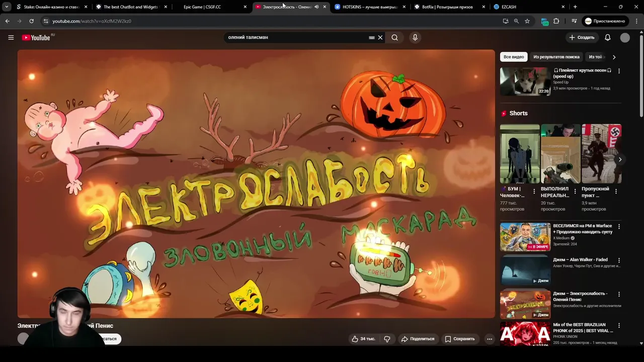Open options for Пропускной пункт short
The width and height of the screenshot is (644, 362).
point(616,192)
